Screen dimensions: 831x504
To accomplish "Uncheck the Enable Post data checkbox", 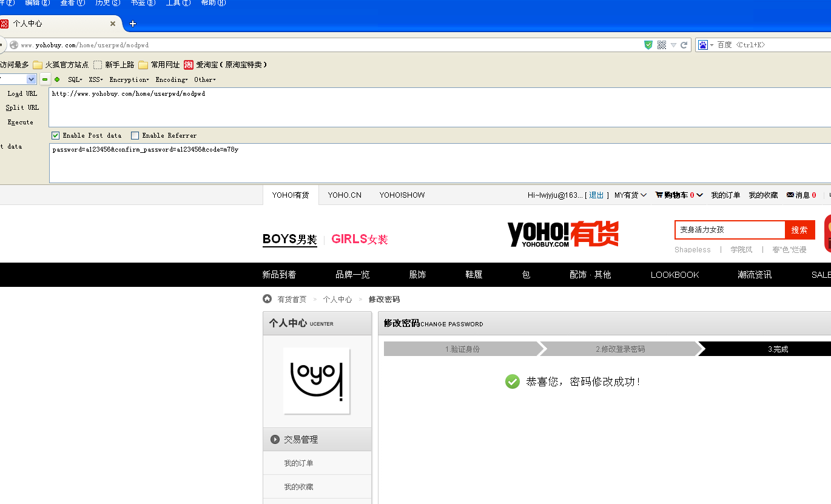I will [x=56, y=135].
